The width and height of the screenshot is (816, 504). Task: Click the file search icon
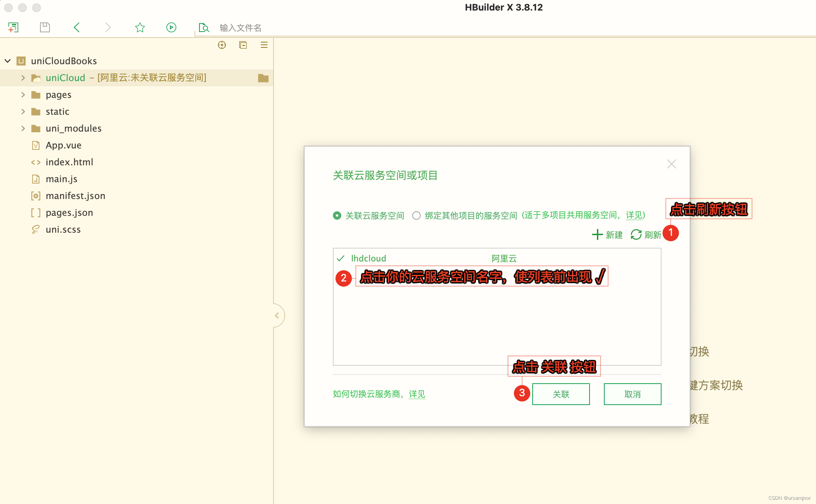click(x=204, y=28)
